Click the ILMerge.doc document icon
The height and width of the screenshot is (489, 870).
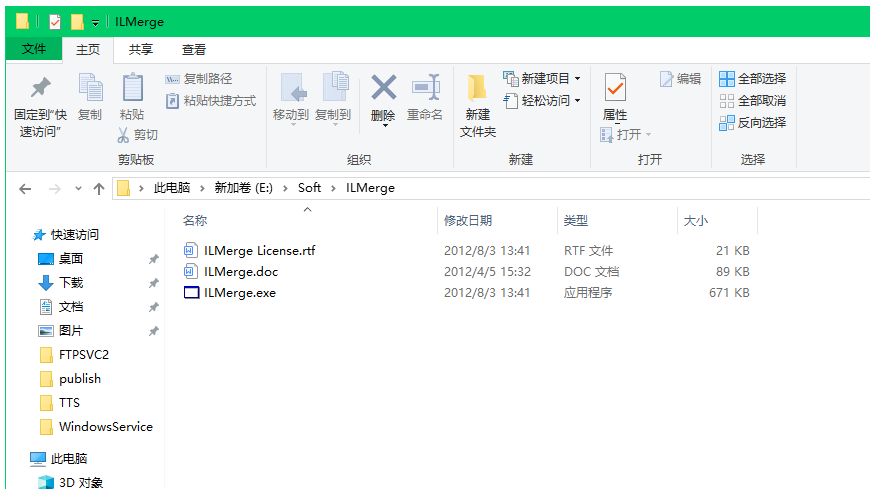point(190,271)
